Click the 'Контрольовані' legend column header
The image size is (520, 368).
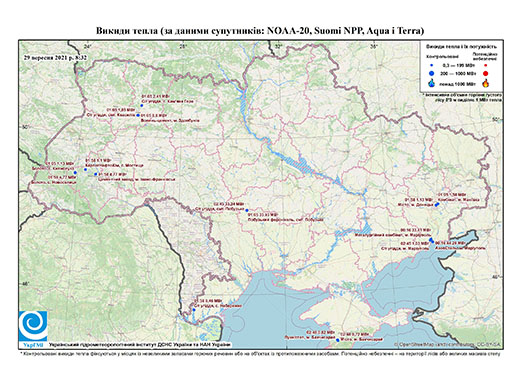tap(443, 56)
